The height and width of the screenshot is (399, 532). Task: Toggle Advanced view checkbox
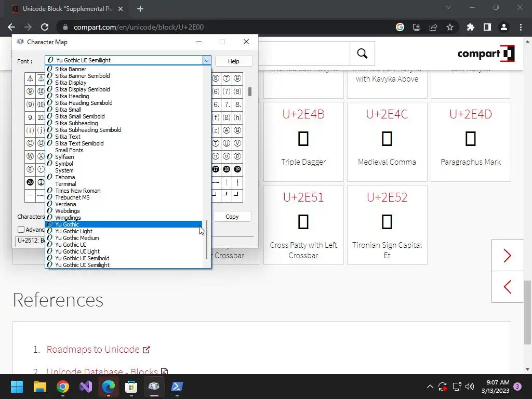(x=21, y=229)
